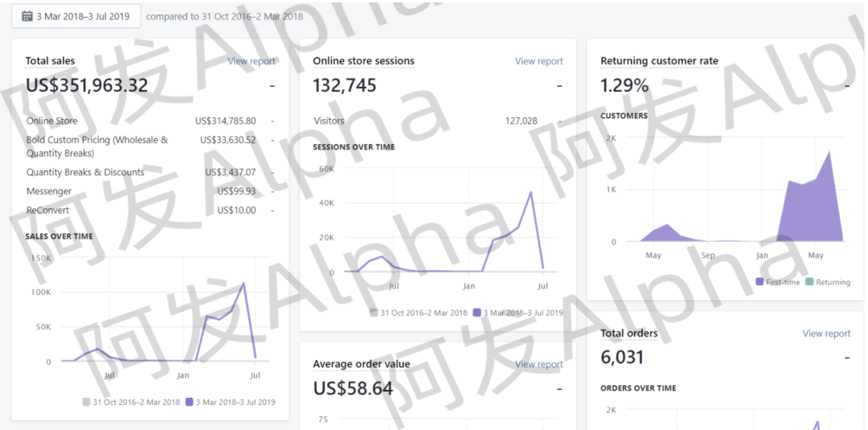Click the 1.29% returning rate value
The width and height of the screenshot is (868, 430).
(624, 85)
